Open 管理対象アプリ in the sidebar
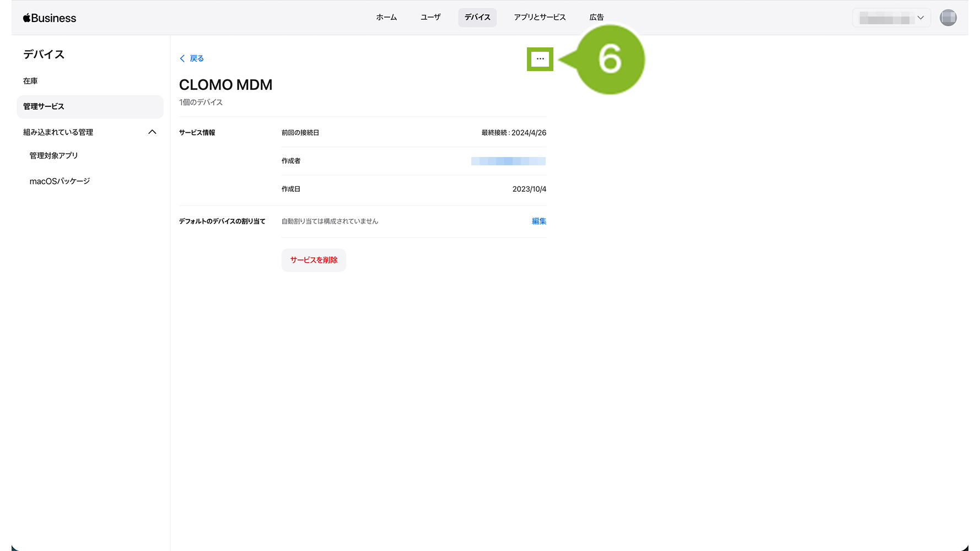Viewport: 980px width, 551px height. pos(53,156)
